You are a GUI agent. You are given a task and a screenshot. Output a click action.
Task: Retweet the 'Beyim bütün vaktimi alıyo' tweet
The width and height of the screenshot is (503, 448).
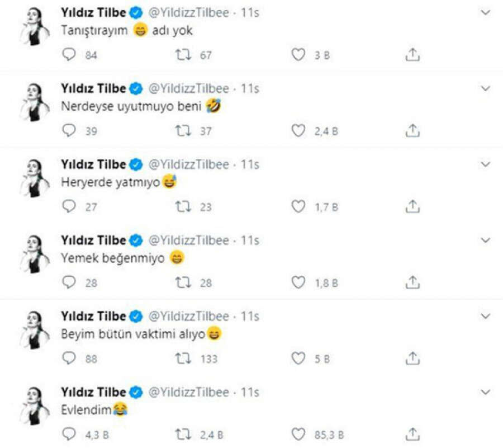tap(183, 358)
